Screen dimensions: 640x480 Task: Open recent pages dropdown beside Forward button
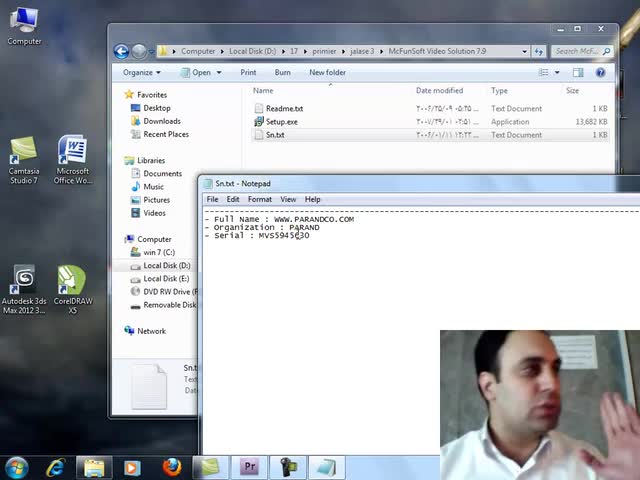151,52
